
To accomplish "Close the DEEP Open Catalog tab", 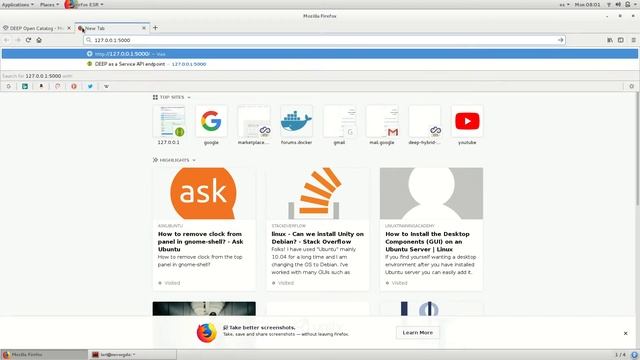I will coord(69,28).
